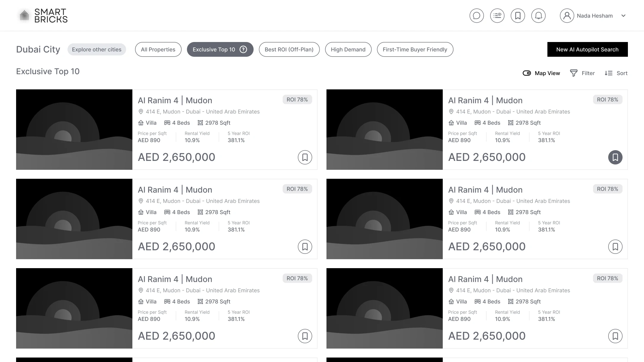Viewport: 644px width, 362px height.
Task: Click the title of the card with the filled bookmark
Action: point(485,100)
